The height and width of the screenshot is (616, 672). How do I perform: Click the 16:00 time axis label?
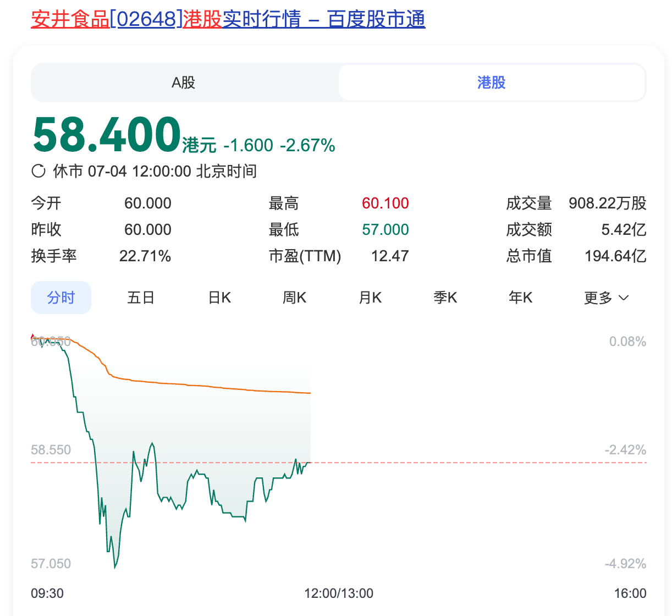630,593
